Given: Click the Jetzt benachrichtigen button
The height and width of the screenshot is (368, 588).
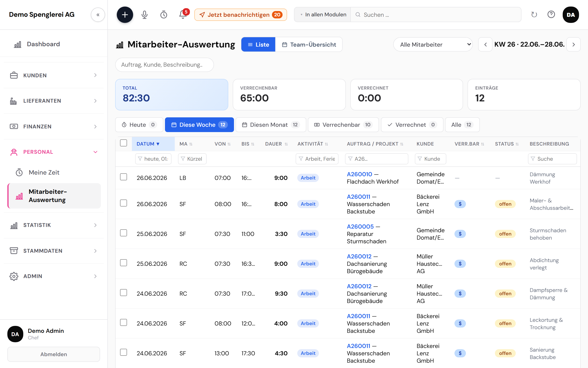Looking at the screenshot, I should (240, 15).
